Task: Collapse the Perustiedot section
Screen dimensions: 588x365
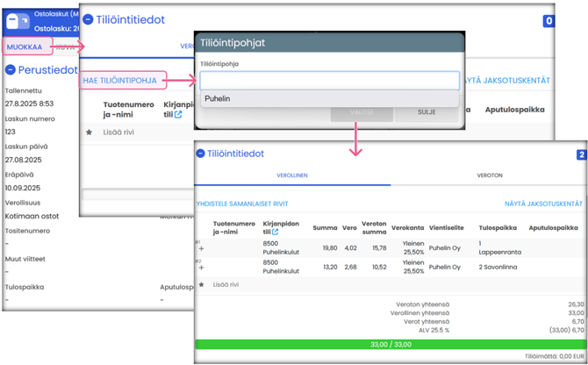Action: pos(11,69)
